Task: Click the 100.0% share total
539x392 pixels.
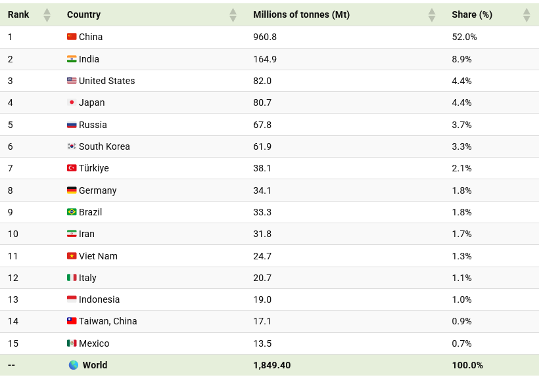Action: pyautogui.click(x=467, y=365)
